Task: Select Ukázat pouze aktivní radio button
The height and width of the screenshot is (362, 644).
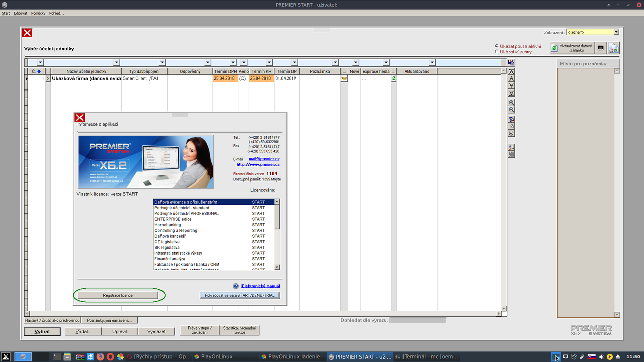Action: point(497,46)
